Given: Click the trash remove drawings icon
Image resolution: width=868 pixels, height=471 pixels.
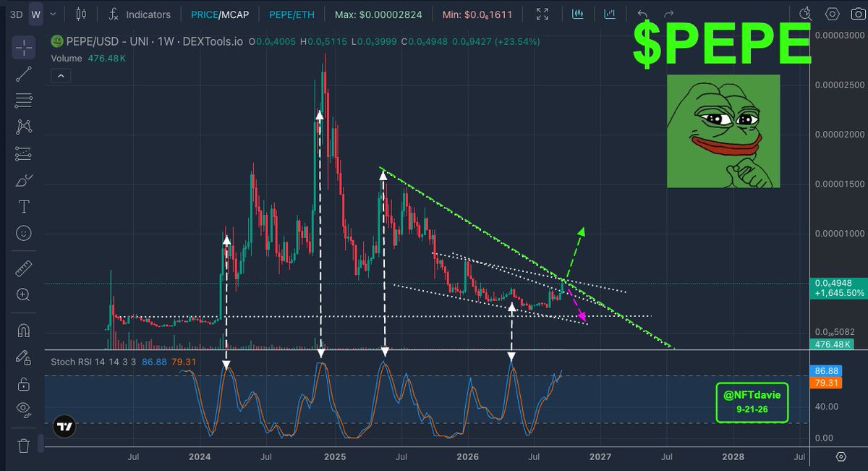Looking at the screenshot, I should point(24,445).
